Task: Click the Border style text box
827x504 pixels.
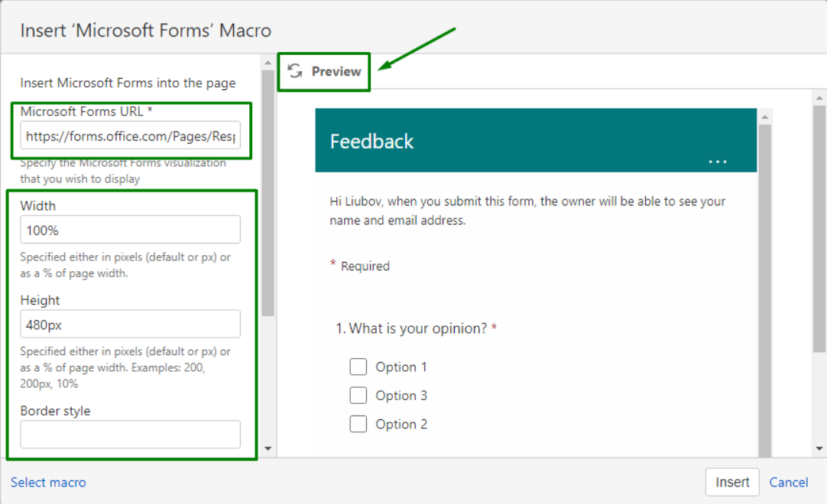Action: pos(131,435)
